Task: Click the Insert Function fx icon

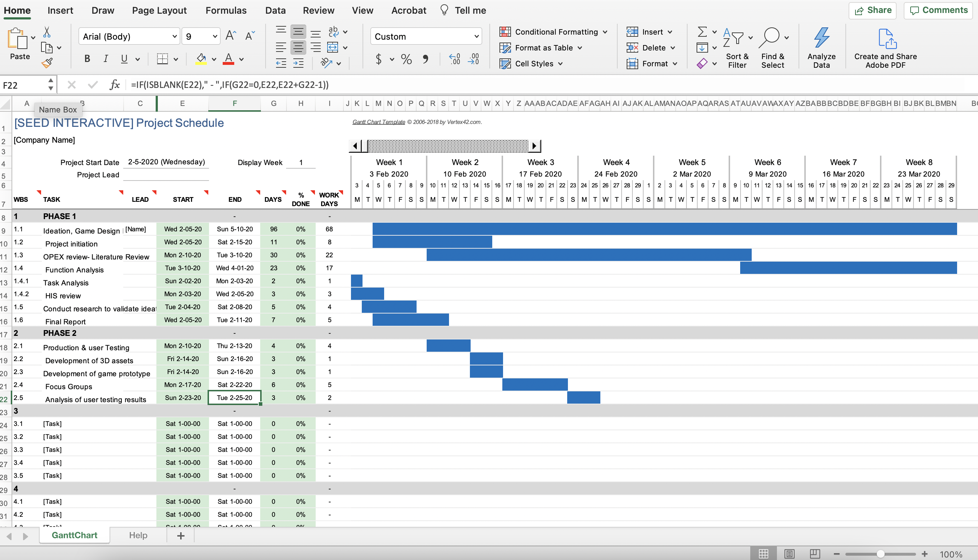Action: click(114, 85)
